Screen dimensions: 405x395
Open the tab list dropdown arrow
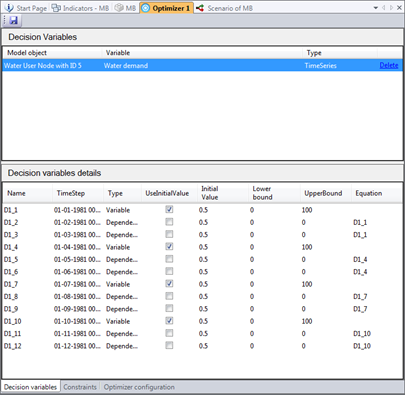coord(376,8)
